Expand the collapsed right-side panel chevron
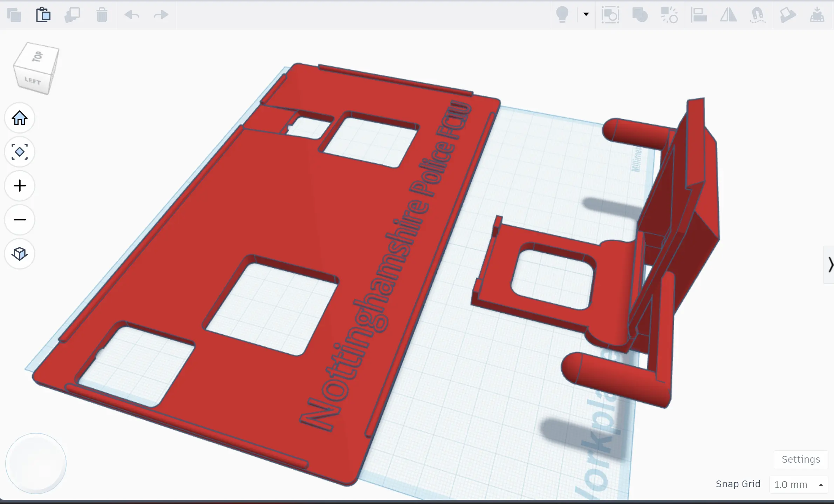This screenshot has height=504, width=834. 829,265
